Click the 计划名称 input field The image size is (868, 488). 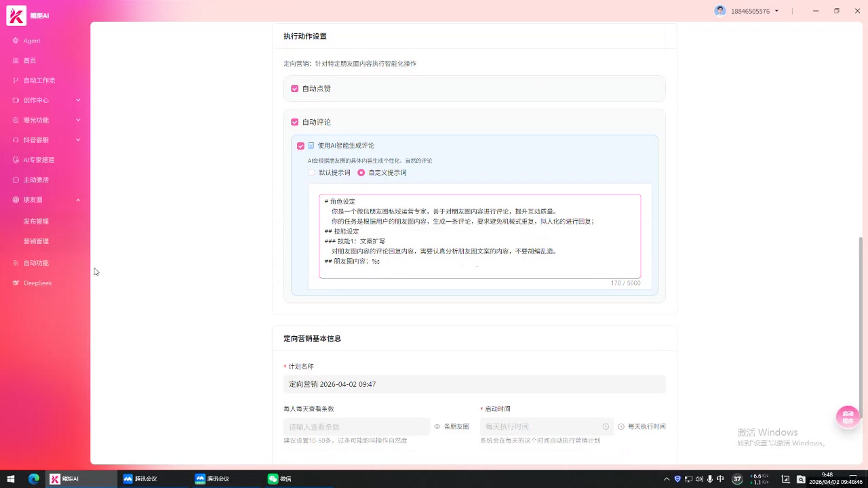475,384
